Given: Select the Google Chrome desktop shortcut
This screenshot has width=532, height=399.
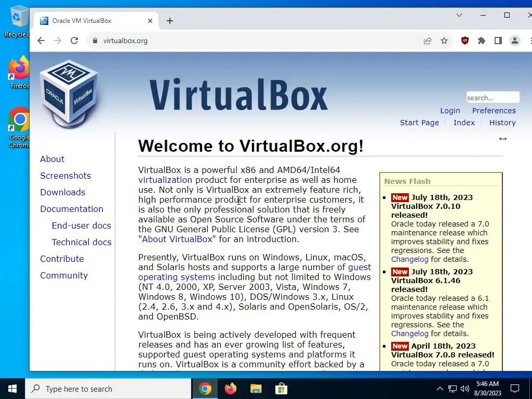Looking at the screenshot, I should click(x=19, y=128).
